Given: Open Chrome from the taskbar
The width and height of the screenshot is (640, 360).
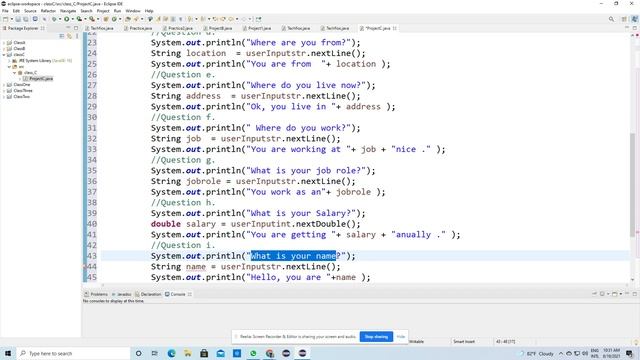Looking at the screenshot, I should [269, 353].
